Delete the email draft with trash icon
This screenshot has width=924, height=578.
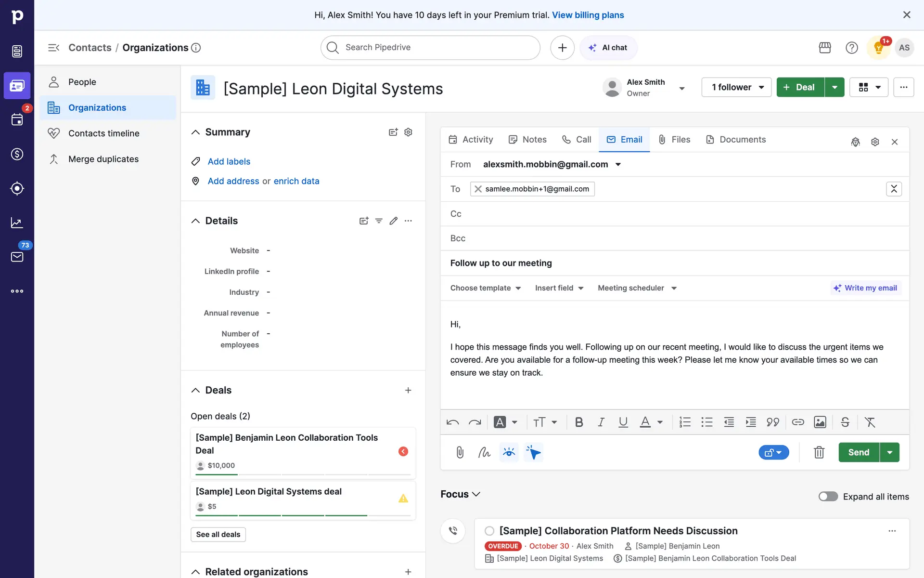pyautogui.click(x=819, y=452)
